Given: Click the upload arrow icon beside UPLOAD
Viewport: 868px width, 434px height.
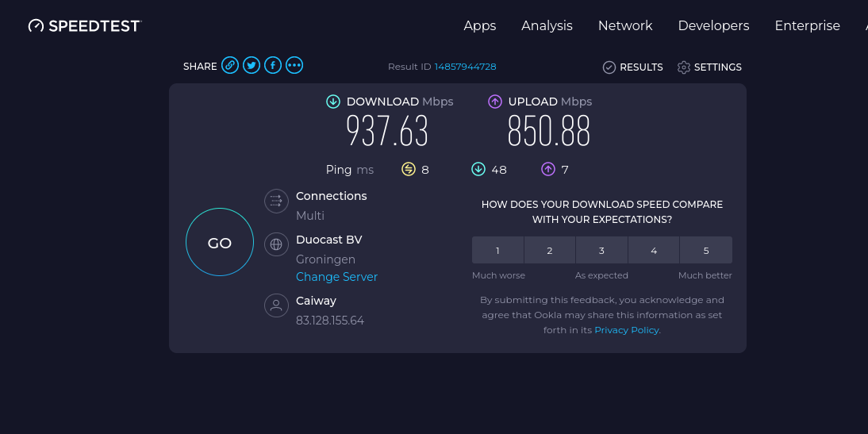Looking at the screenshot, I should 495,102.
